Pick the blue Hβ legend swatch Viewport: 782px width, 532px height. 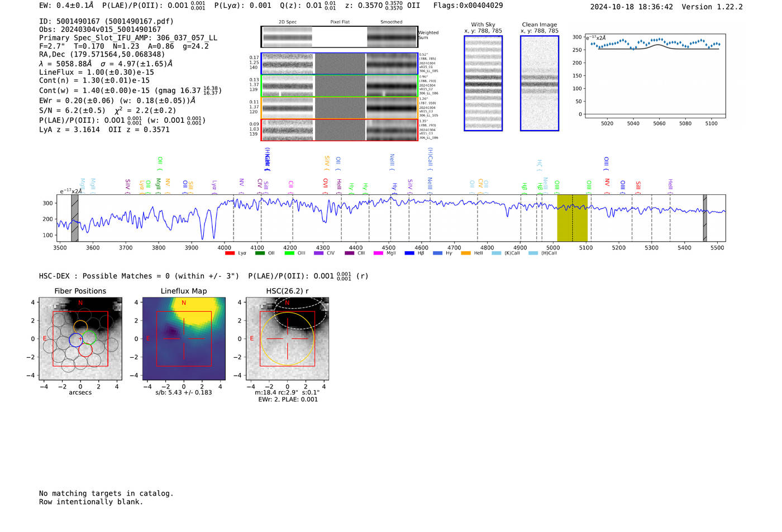[x=409, y=253]
